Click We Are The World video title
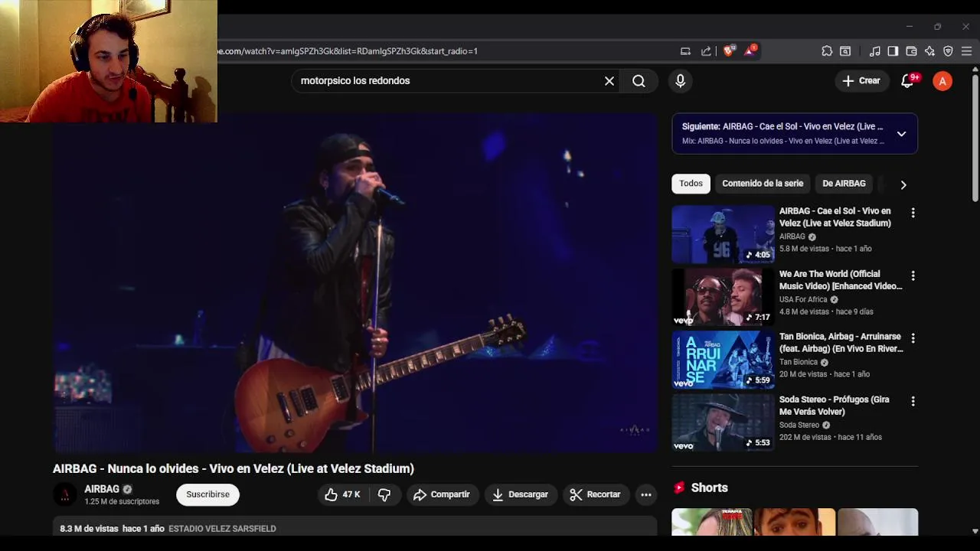This screenshot has height=551, width=980. (841, 280)
